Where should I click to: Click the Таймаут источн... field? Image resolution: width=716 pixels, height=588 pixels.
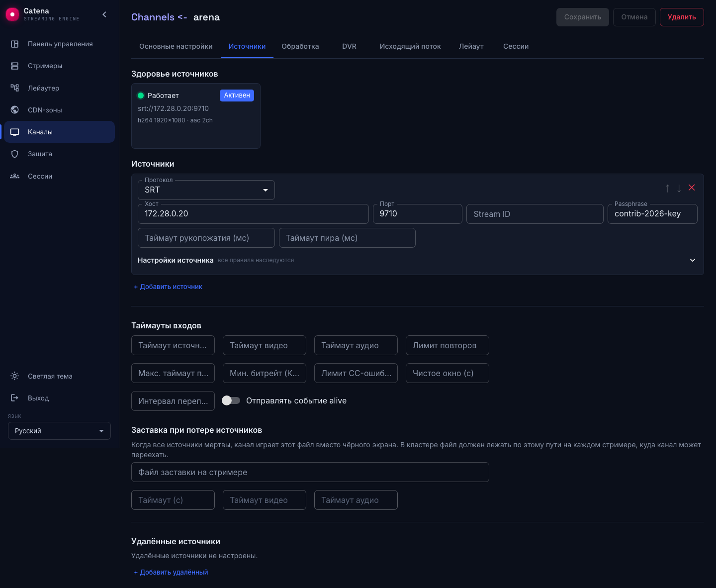click(x=173, y=345)
